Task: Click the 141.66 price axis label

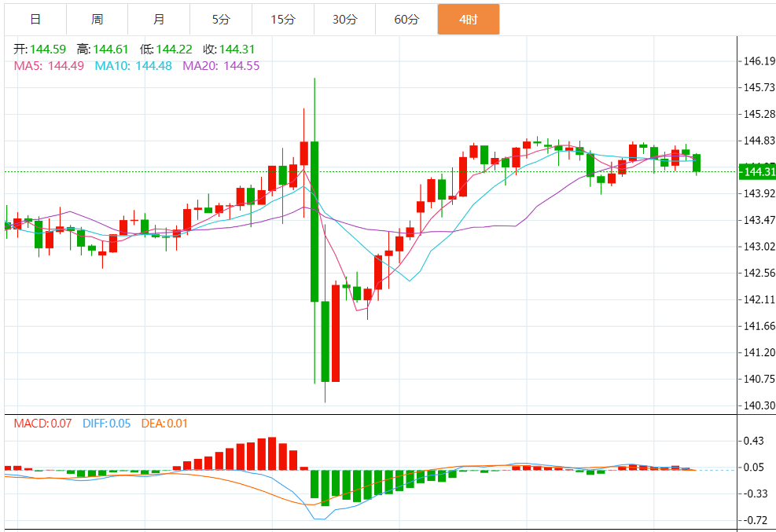Action: click(x=759, y=326)
